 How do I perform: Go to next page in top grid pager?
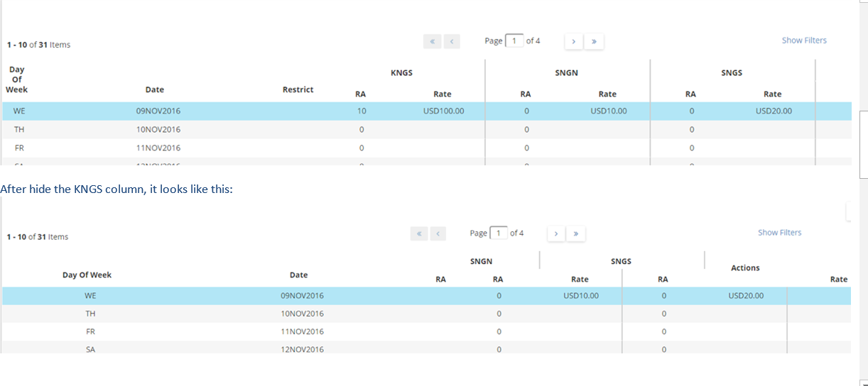click(x=574, y=42)
